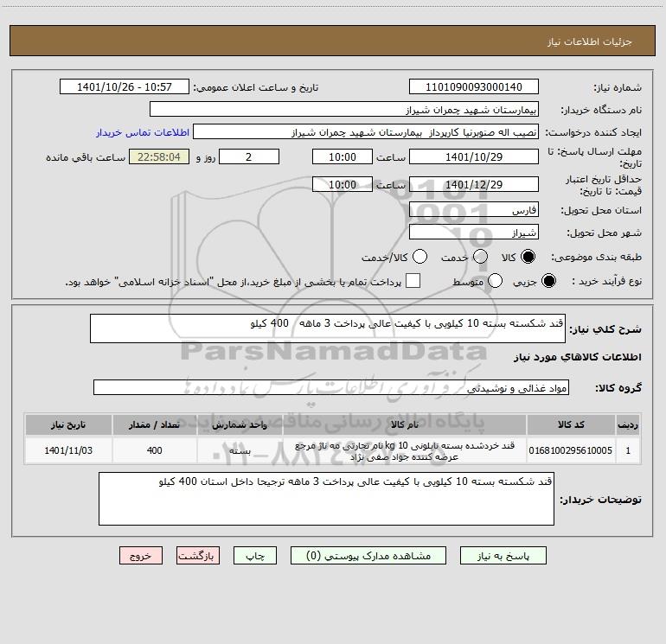Click the need number field 1101090093000140
This screenshot has width=666, height=644.
pyautogui.click(x=474, y=87)
